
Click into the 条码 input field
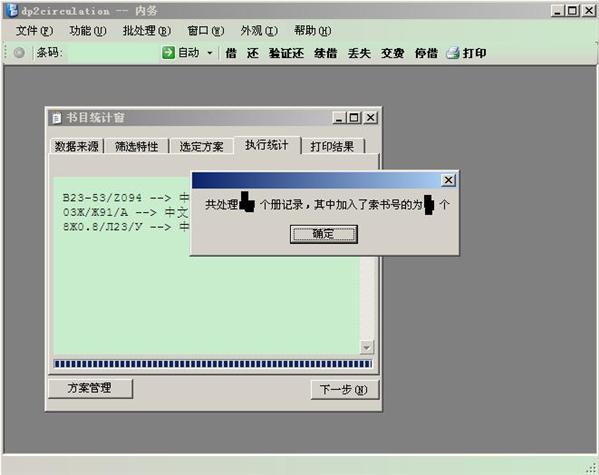point(112,53)
